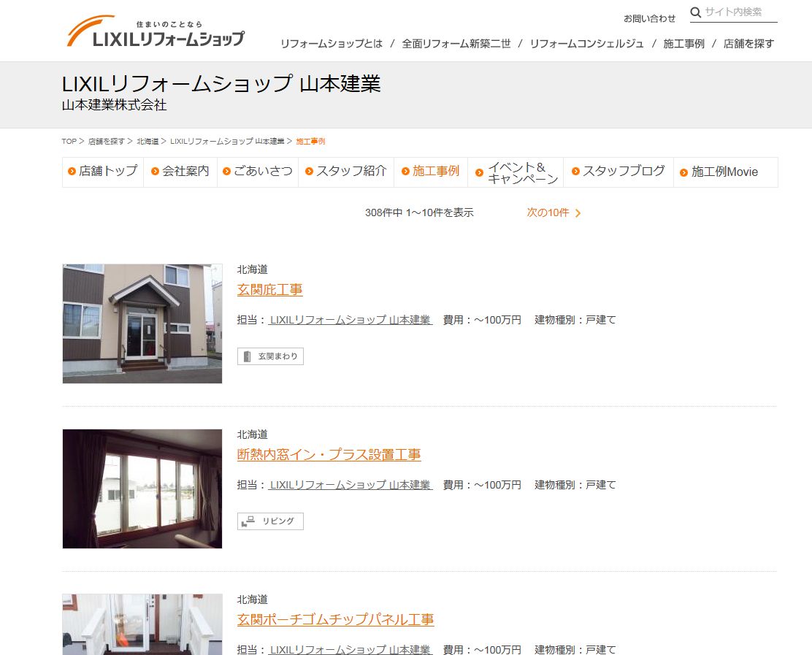The width and height of the screenshot is (812, 655).
Task: Switch to the ごあいさつ tab
Action: click(x=258, y=172)
